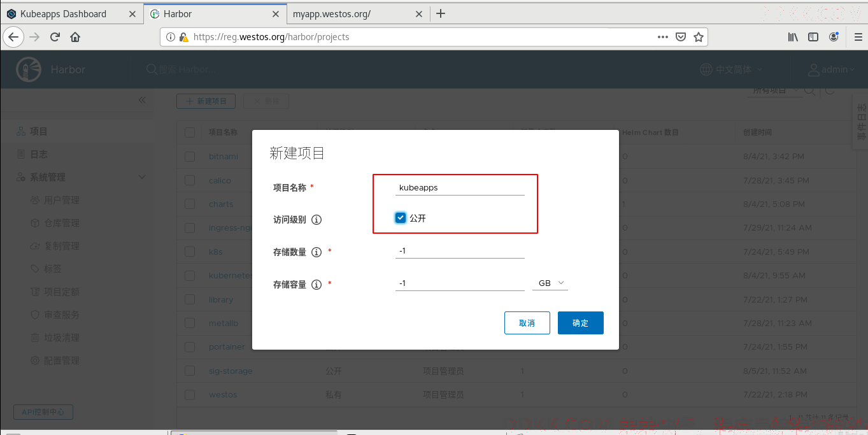Open the 中文简体 language dropdown

click(x=731, y=69)
